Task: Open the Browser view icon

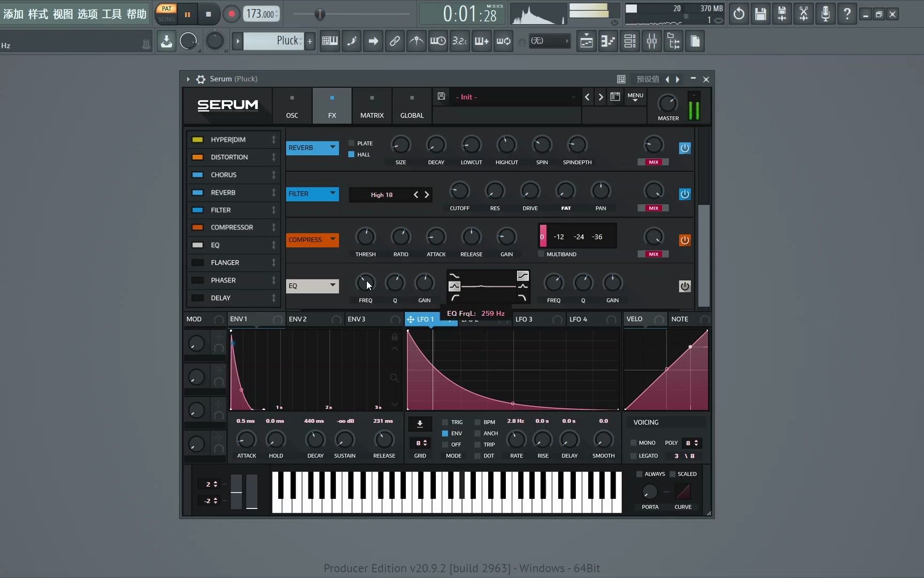Action: point(674,41)
